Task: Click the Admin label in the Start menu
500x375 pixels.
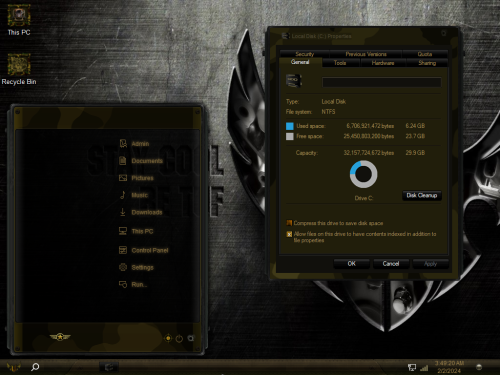Action: click(x=140, y=144)
